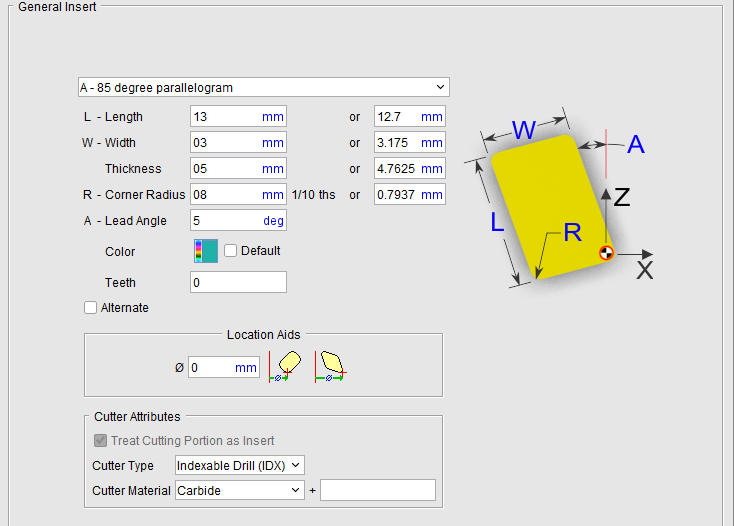Open the Cutter Material dropdown
The image size is (734, 526).
(x=240, y=490)
